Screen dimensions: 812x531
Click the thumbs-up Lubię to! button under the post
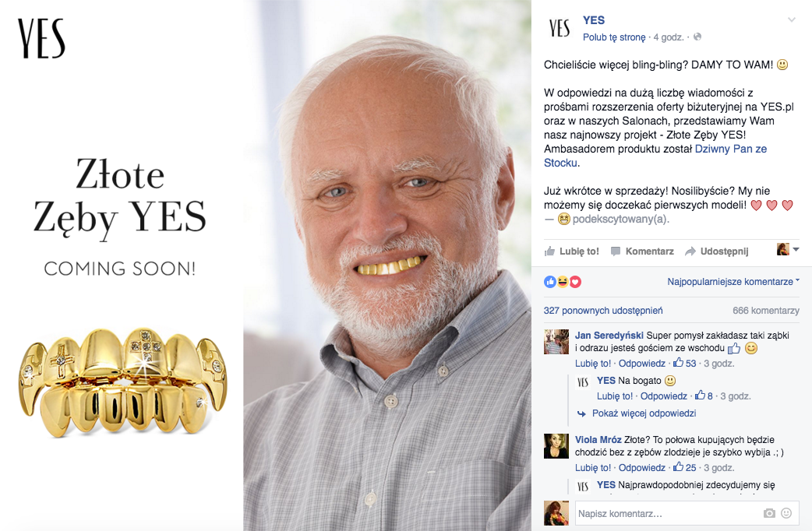(572, 251)
